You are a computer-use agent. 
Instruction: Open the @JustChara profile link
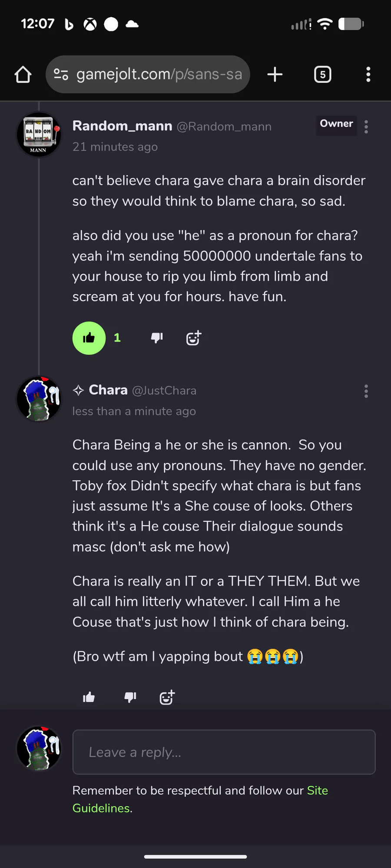point(164,391)
